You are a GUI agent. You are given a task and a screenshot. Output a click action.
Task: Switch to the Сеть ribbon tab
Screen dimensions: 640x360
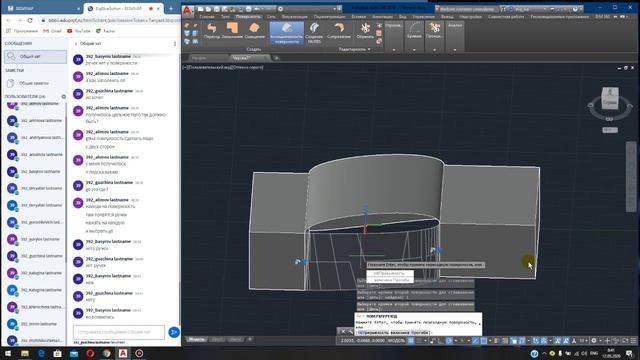271,17
